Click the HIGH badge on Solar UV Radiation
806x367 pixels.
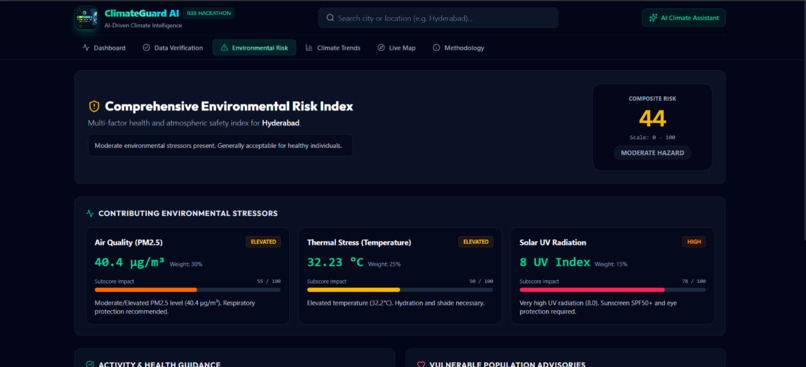coord(694,242)
